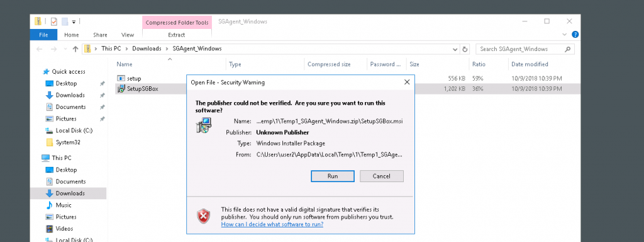Screen dimensions: 644x242
Task: Open the File tab in Explorer
Action: click(x=43, y=35)
